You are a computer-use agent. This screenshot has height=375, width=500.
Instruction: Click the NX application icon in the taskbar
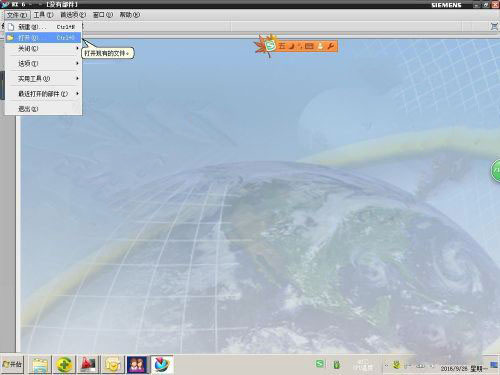[x=162, y=364]
